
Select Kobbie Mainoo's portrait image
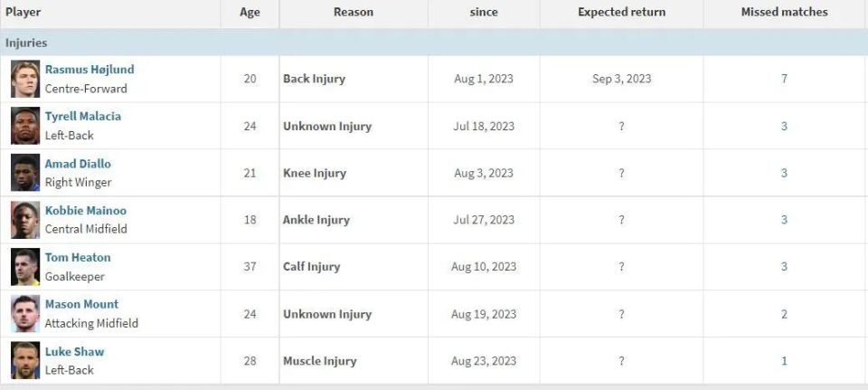tap(25, 220)
